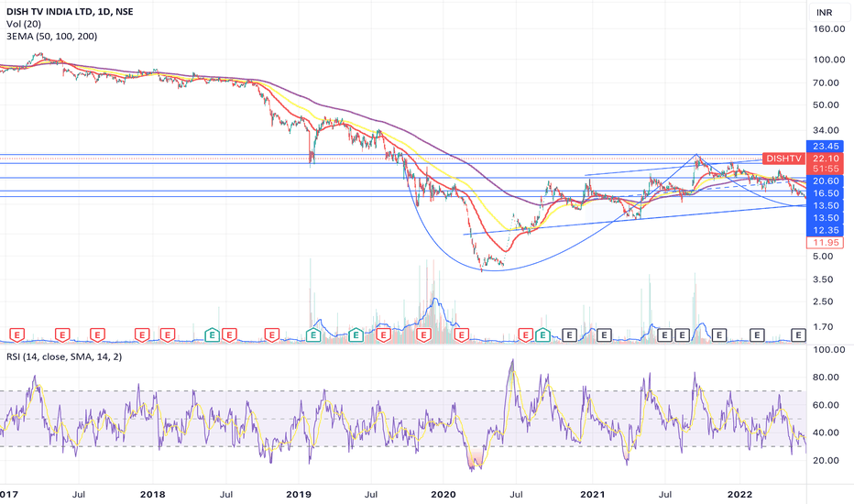The height and width of the screenshot is (504, 854).
Task: Select the RSI (14, close, SMA, 14, 2) legend
Action: click(64, 356)
